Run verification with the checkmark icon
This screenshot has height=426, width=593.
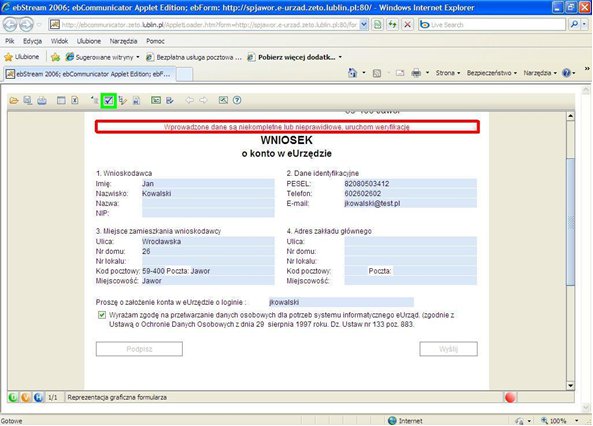pos(109,101)
